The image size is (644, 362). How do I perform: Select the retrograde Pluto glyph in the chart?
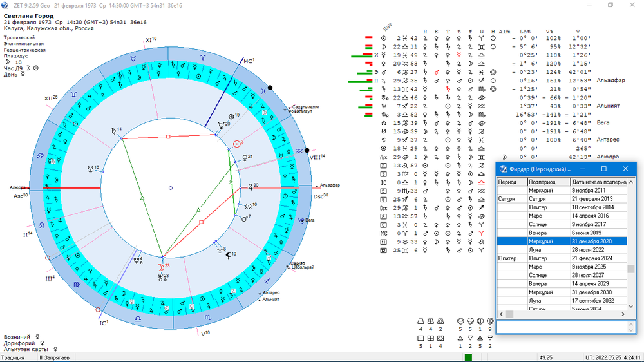point(137,260)
